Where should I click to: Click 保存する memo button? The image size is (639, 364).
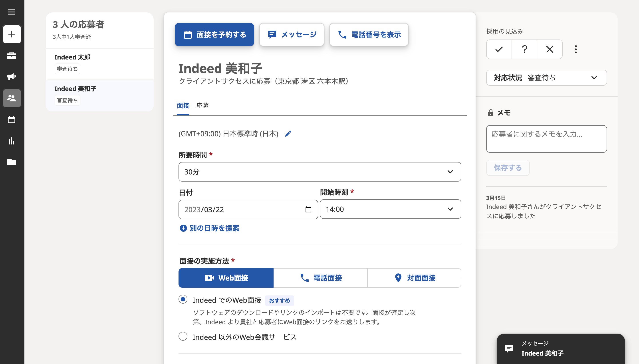[508, 168]
